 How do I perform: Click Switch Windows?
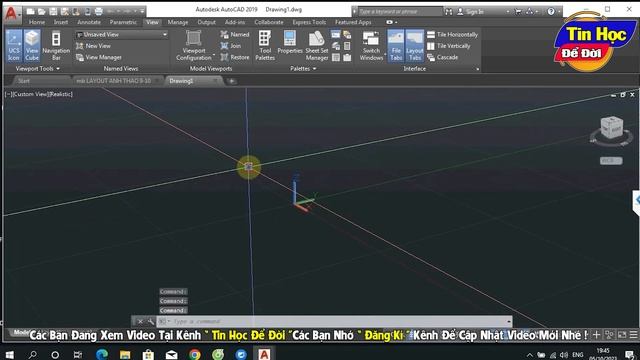click(x=371, y=46)
